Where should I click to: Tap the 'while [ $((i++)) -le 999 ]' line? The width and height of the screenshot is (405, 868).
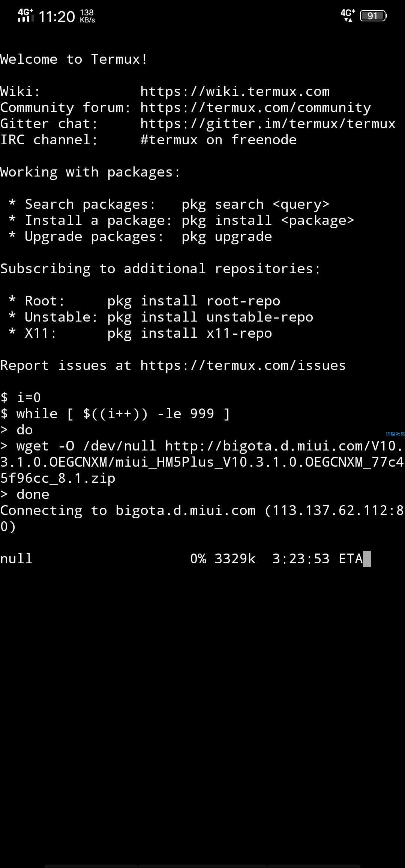tap(123, 414)
